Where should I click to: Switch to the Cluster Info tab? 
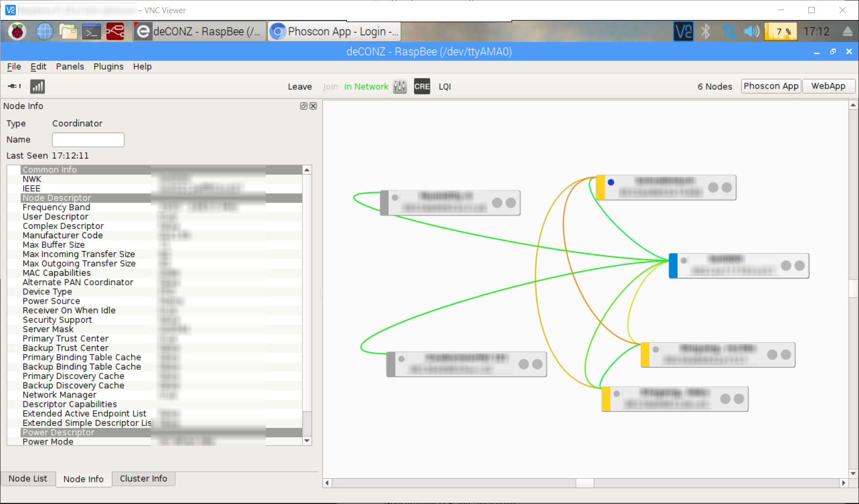[x=143, y=479]
